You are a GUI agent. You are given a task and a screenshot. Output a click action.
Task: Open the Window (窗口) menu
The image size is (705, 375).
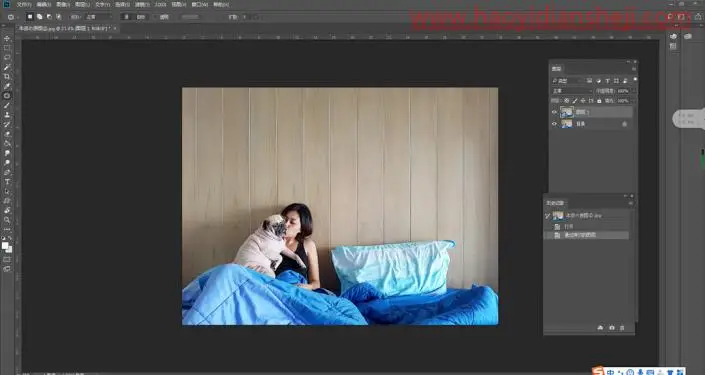pos(200,4)
